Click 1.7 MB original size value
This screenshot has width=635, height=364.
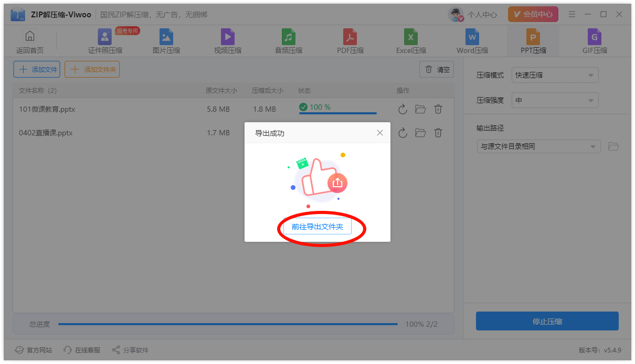218,133
